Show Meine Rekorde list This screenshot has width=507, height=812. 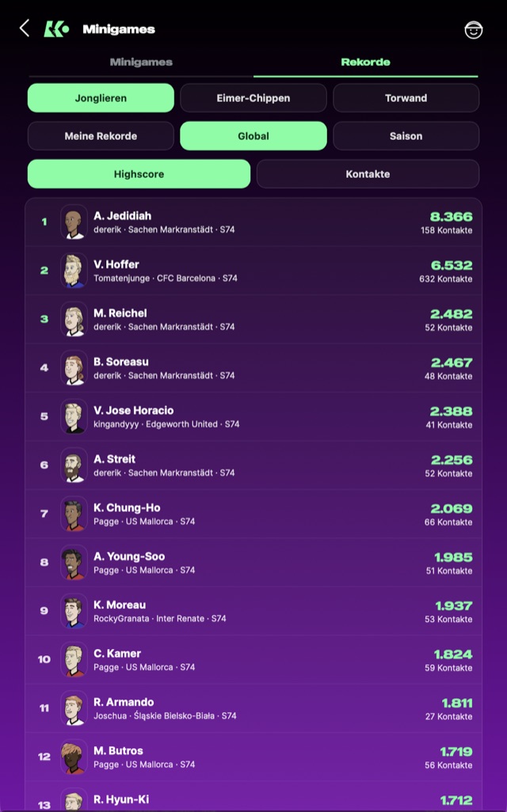click(101, 136)
